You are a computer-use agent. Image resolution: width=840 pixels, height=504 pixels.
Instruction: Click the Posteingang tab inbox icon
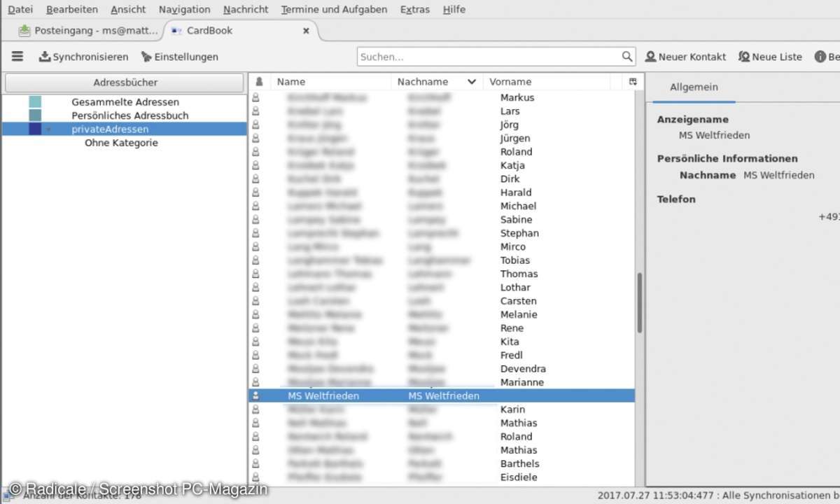[x=25, y=31]
